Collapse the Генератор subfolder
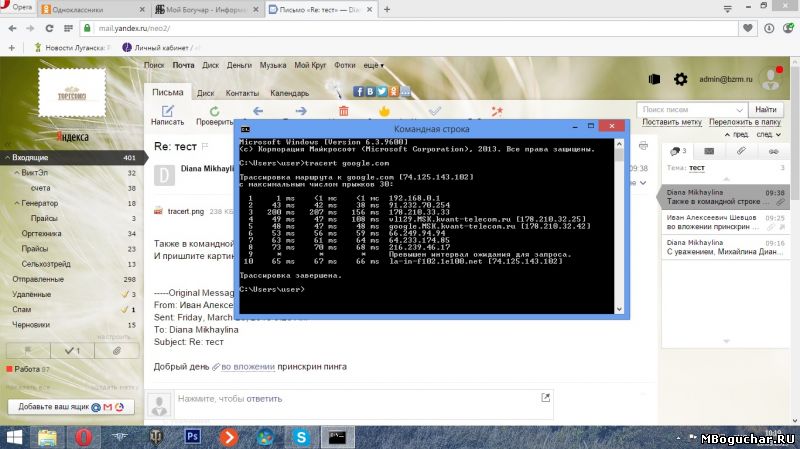 tap(17, 203)
